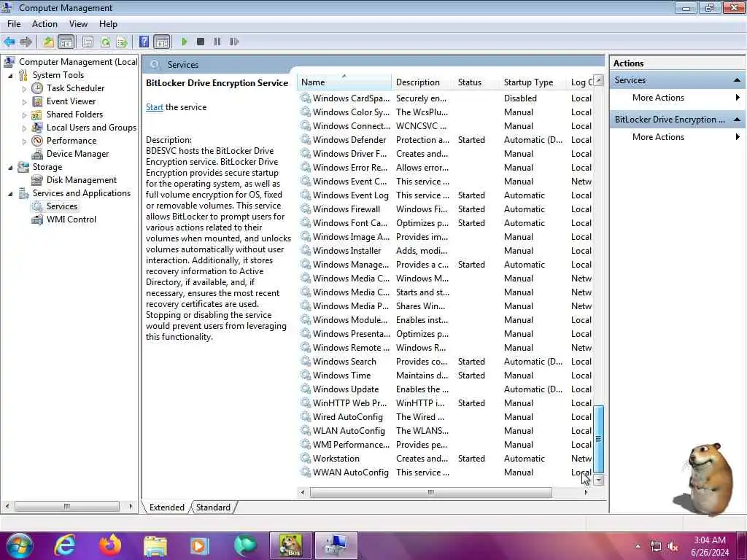Launch Firefox from the taskbar
This screenshot has width=747, height=560.
110,545
